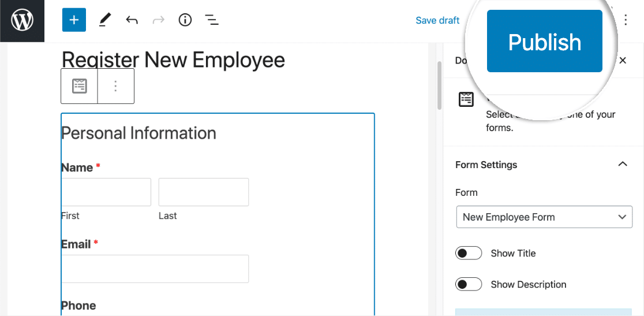
Task: Open the block inserter plus button
Action: 74,20
